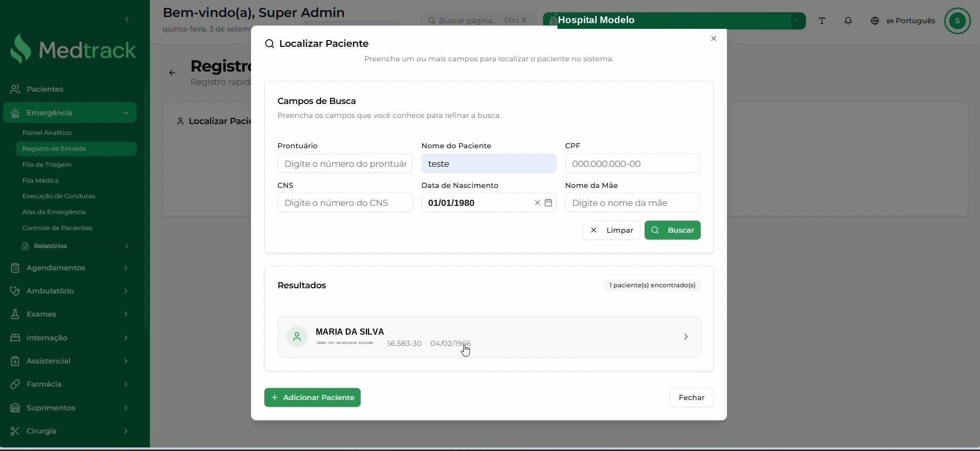
Task: Click the MARIA DA SILVA patient avatar icon
Action: 297,337
